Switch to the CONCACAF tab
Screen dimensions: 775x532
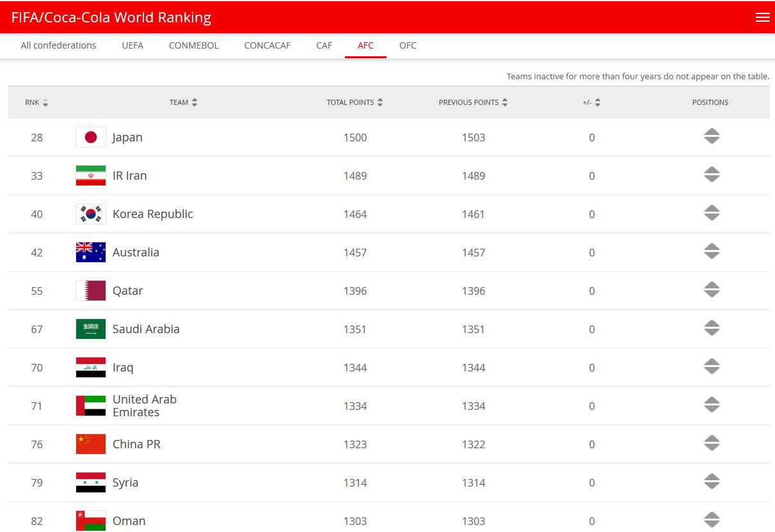268,45
